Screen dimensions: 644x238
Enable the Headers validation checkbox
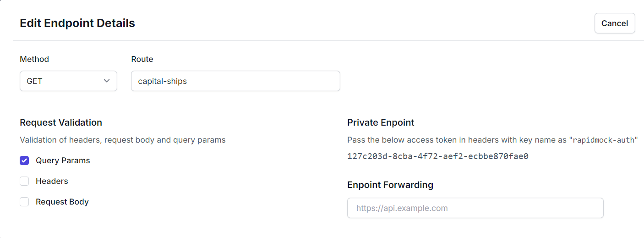click(24, 181)
